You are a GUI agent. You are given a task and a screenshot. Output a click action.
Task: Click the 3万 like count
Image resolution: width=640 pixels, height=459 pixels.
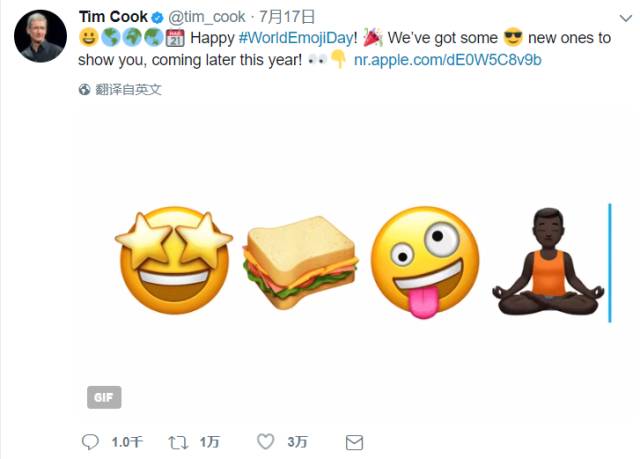(x=297, y=442)
